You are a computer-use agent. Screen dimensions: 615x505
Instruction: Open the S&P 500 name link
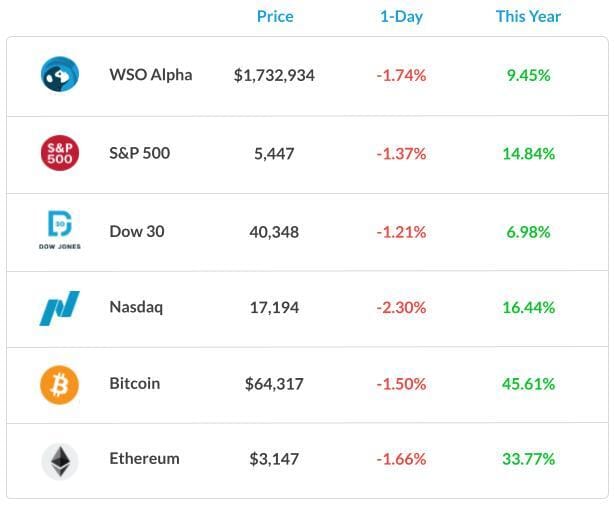click(140, 153)
